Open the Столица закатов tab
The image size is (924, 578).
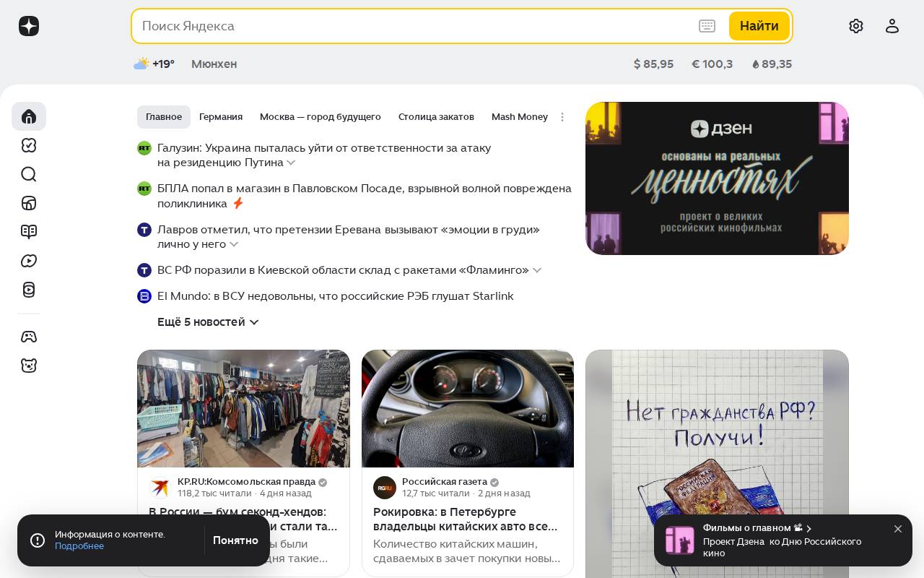click(436, 117)
